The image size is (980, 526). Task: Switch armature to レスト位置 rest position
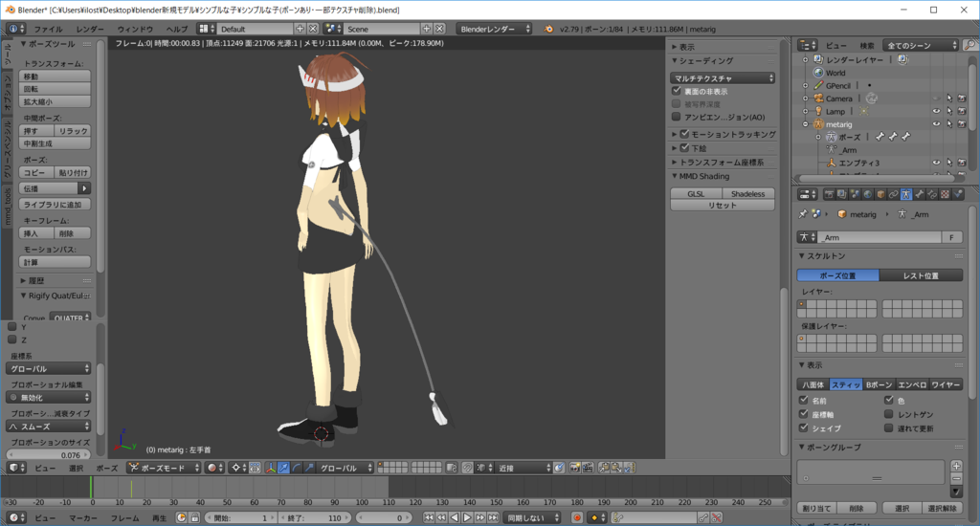(x=921, y=275)
